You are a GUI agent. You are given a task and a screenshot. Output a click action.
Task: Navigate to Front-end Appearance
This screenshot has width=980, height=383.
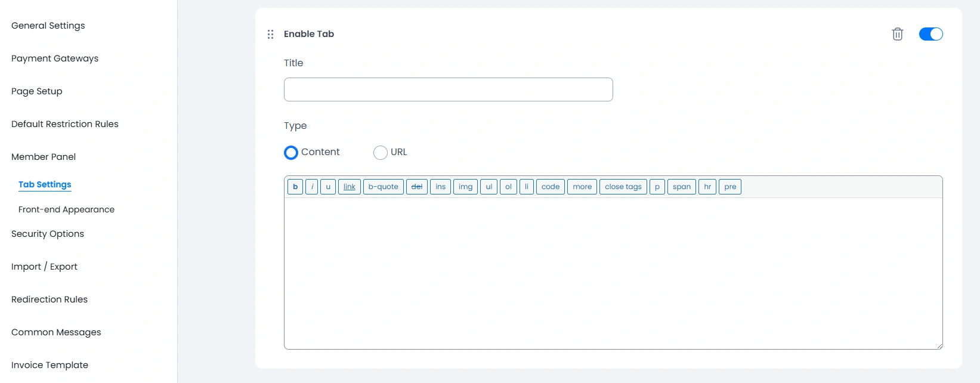pyautogui.click(x=66, y=209)
